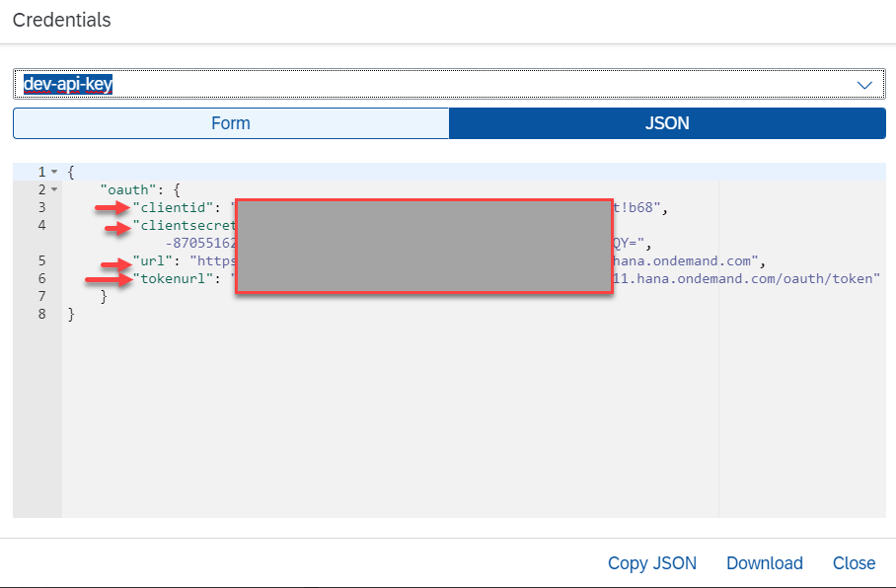896x588 pixels.
Task: Close the Credentials dialog
Action: click(x=854, y=563)
